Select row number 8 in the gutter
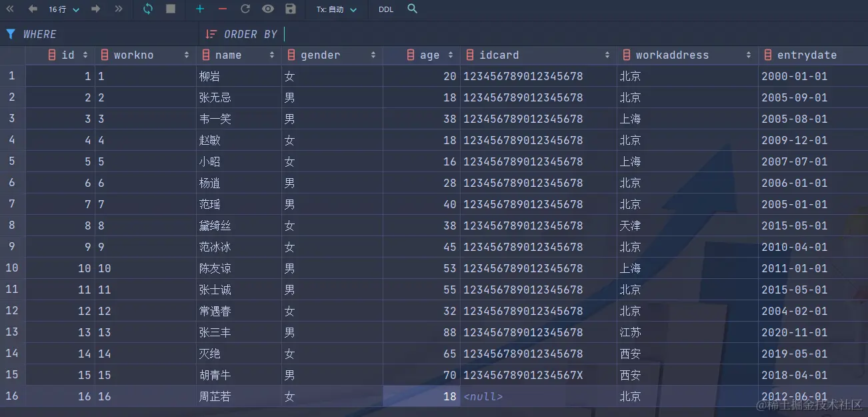Image resolution: width=868 pixels, height=417 pixels. 12,226
